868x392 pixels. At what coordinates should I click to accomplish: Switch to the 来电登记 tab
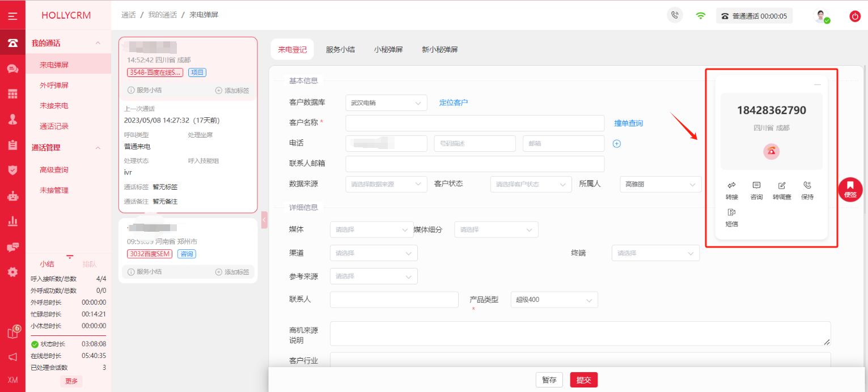pos(292,49)
